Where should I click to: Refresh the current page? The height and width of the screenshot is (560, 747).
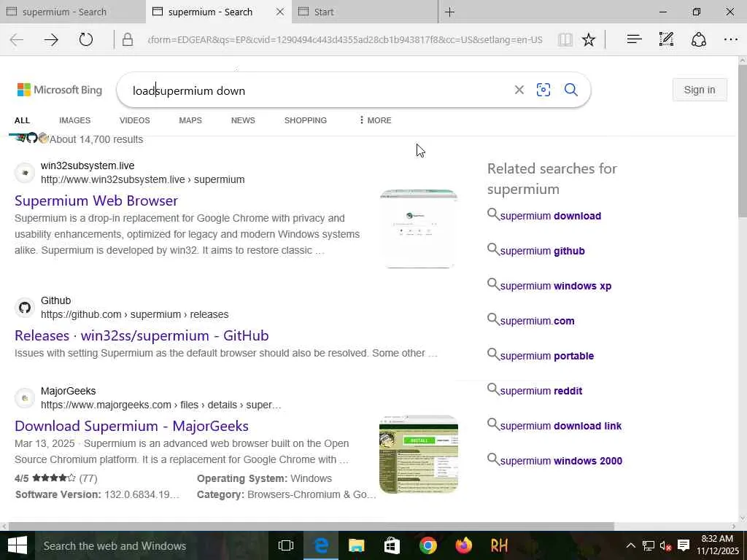tap(86, 39)
